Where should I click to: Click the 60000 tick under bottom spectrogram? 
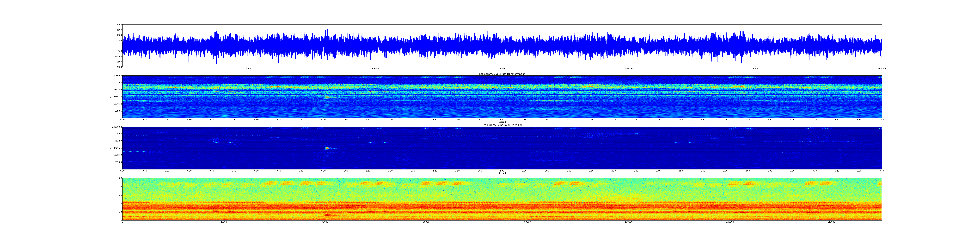[x=426, y=222]
